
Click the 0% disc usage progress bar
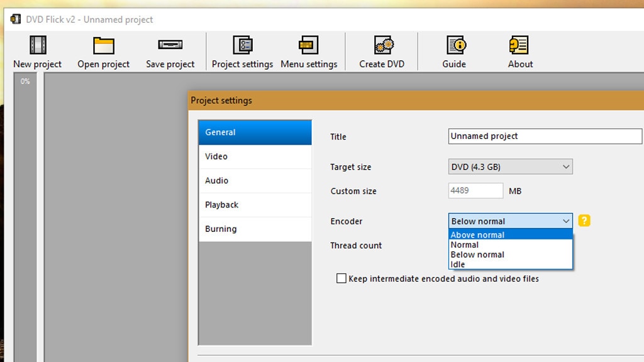(25, 217)
